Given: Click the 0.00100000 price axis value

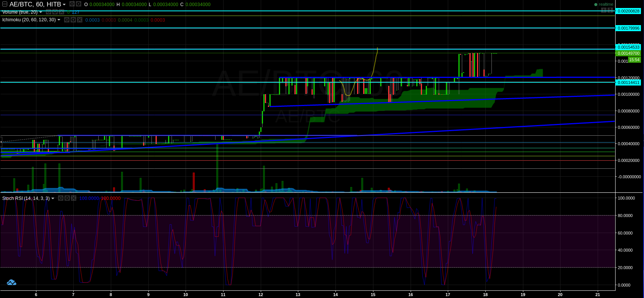Looking at the screenshot, I should click(629, 94).
